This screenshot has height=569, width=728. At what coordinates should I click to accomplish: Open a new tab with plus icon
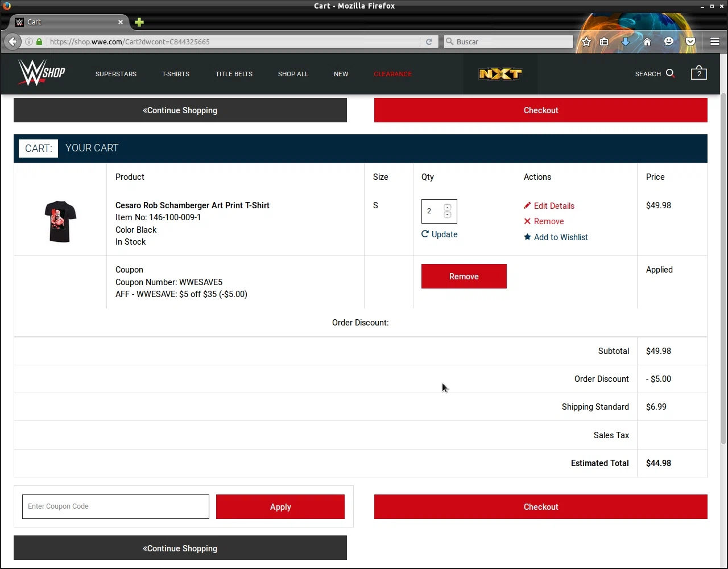(x=139, y=22)
